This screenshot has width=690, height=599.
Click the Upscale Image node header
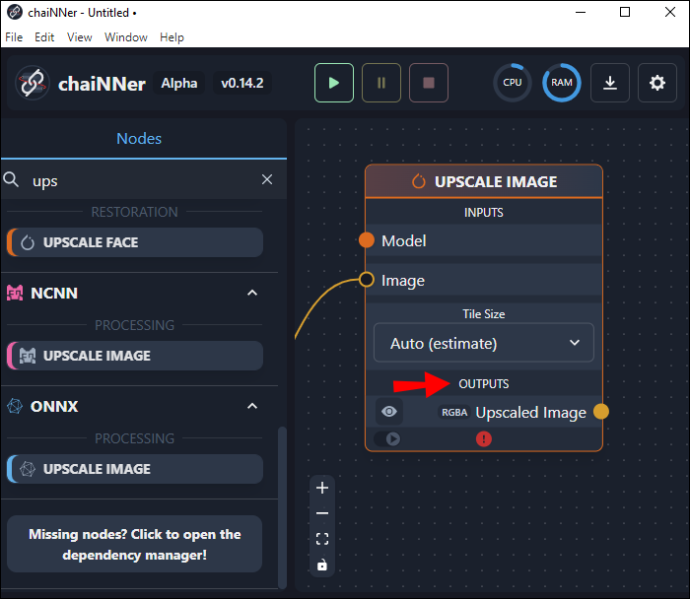coord(484,181)
